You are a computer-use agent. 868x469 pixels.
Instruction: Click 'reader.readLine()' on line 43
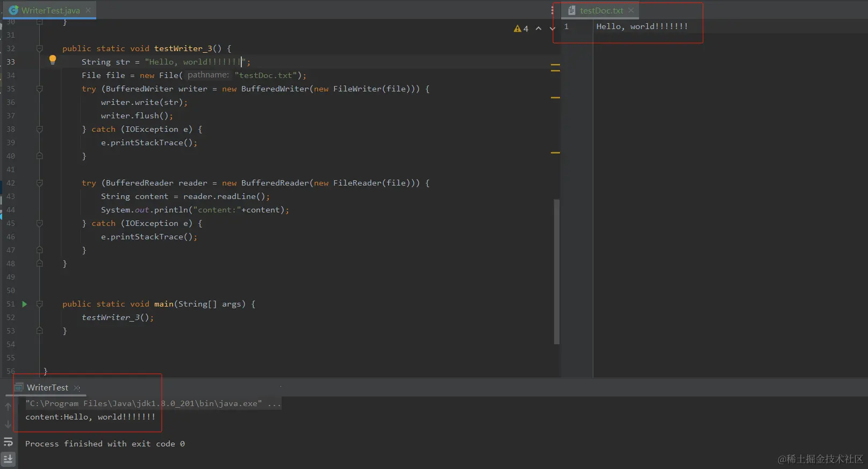pyautogui.click(x=224, y=196)
